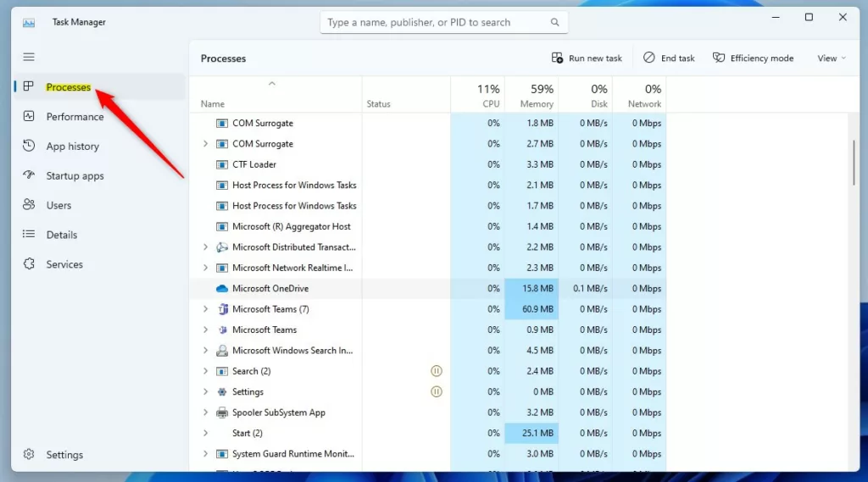
Task: Click the 15.8 MB OneDrive memory cell
Action: (x=531, y=288)
